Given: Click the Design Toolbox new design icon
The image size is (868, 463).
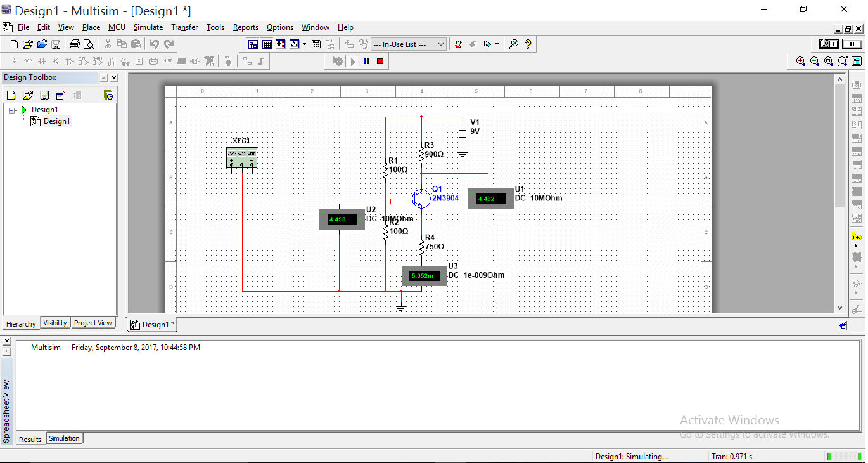Looking at the screenshot, I should pyautogui.click(x=11, y=95).
